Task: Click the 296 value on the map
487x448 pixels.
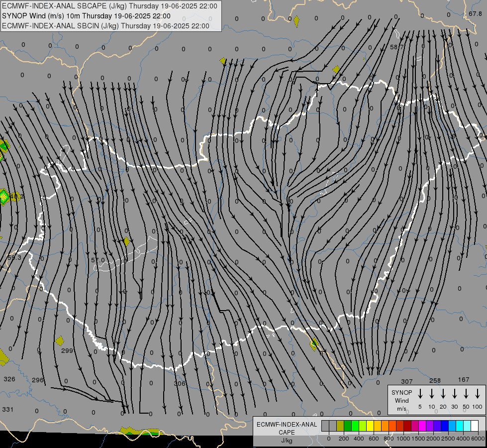Action: 38,380
